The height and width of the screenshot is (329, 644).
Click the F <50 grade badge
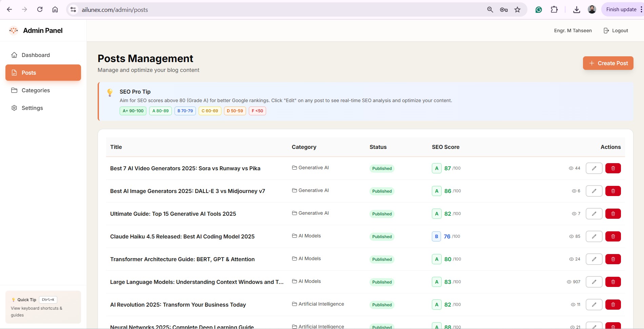257,111
